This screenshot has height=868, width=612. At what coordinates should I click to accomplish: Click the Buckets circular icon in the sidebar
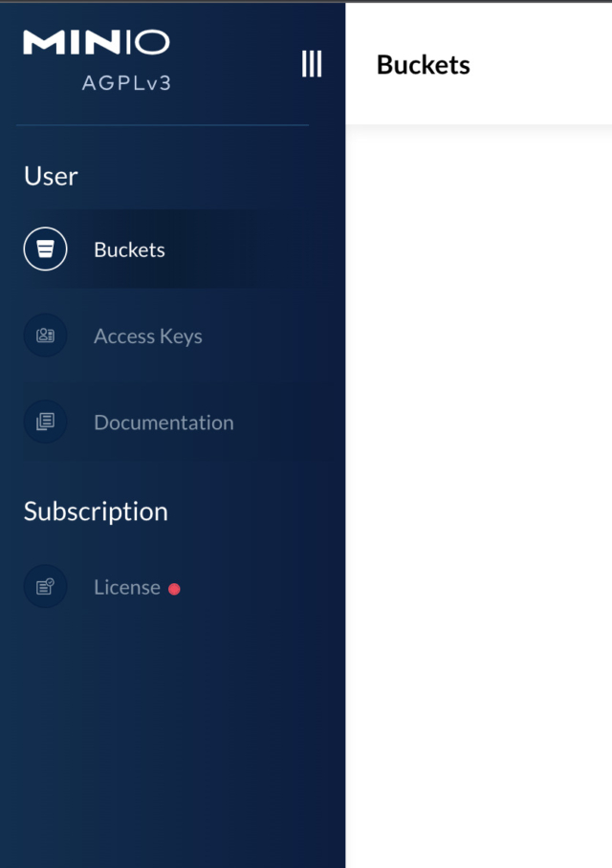point(45,250)
